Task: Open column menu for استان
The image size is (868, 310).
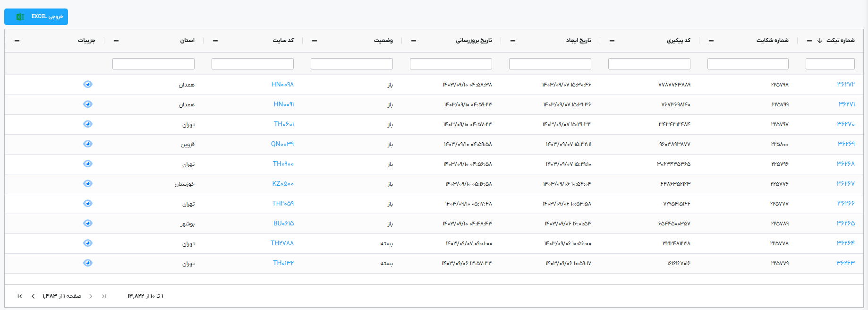Action: pyautogui.click(x=116, y=41)
